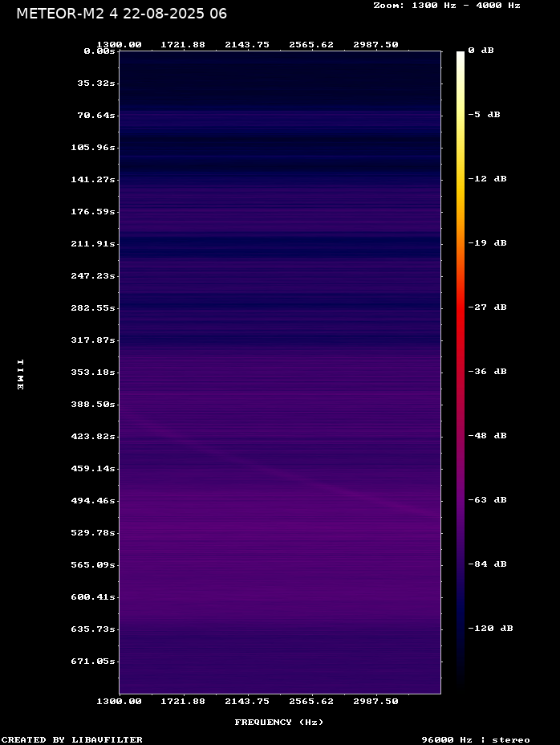Click the '459.14s' time label

point(93,469)
